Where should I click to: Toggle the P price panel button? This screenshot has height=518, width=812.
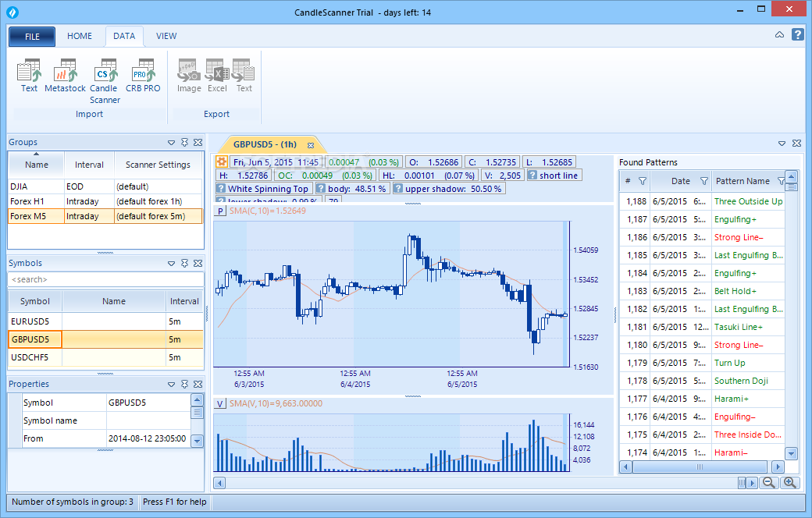point(221,211)
